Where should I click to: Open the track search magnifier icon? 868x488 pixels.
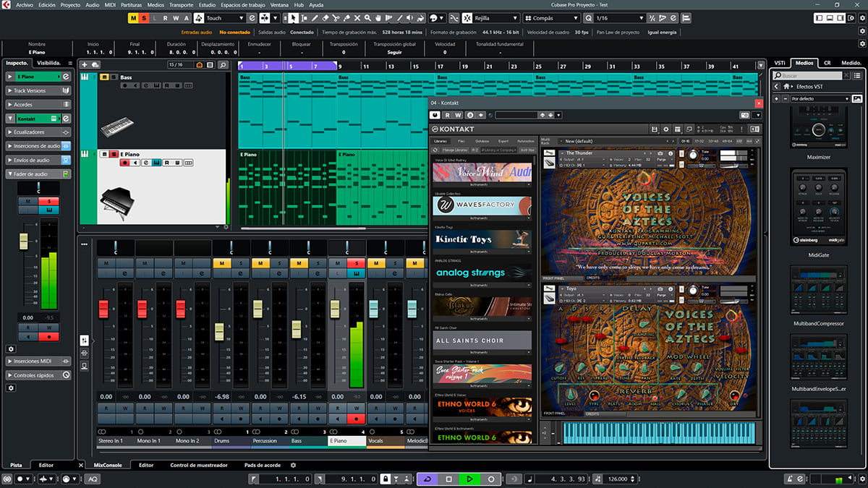(x=223, y=64)
